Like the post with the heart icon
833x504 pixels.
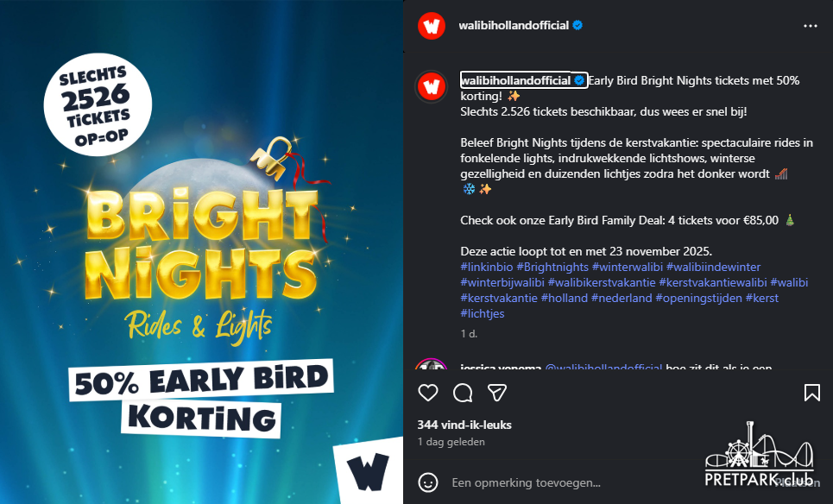coord(428,393)
